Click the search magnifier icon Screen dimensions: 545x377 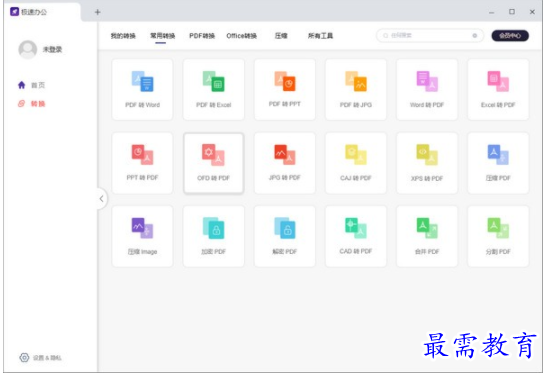[x=385, y=35]
